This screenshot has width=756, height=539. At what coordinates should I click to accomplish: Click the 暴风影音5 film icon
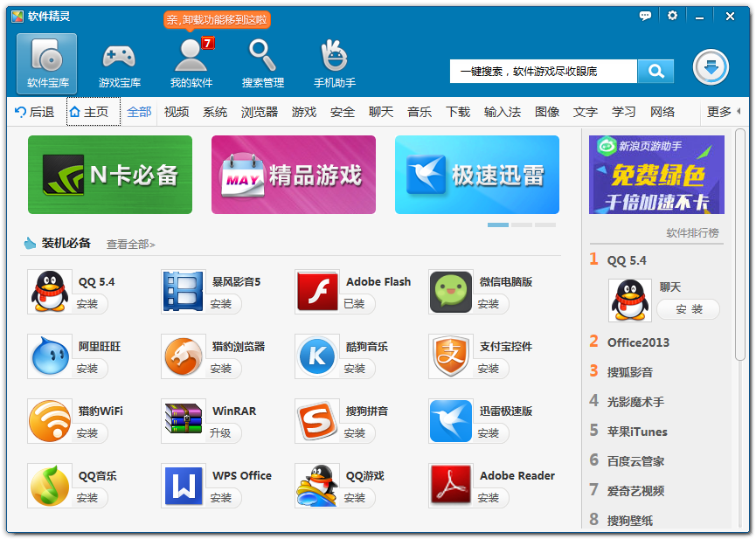coord(184,292)
